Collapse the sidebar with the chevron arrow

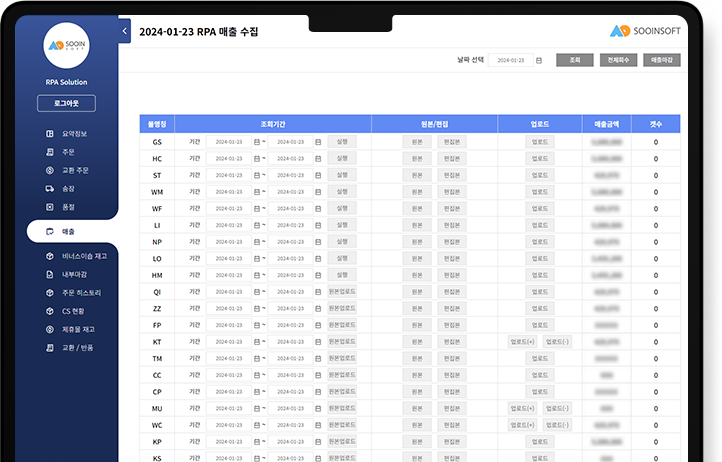pyautogui.click(x=124, y=31)
